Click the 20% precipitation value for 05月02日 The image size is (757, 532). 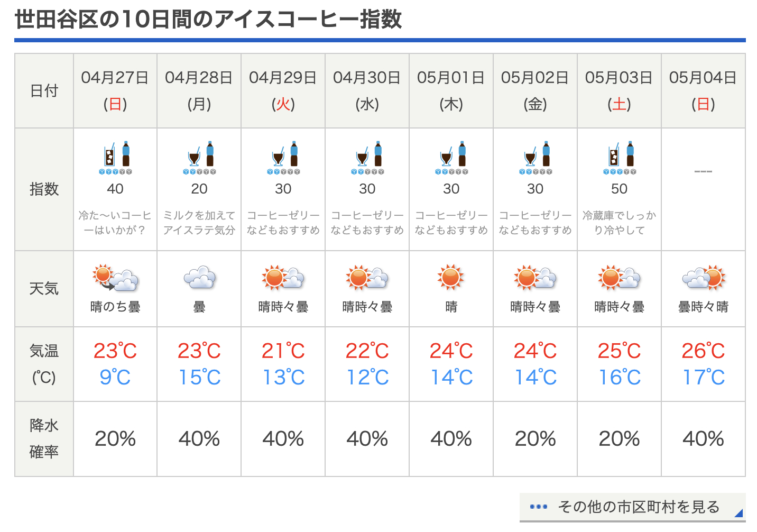tap(535, 439)
